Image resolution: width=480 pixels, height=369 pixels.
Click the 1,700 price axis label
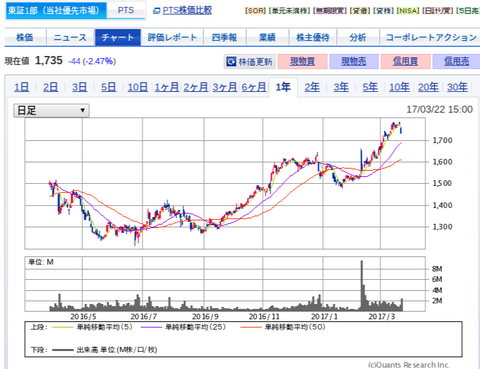442,140
